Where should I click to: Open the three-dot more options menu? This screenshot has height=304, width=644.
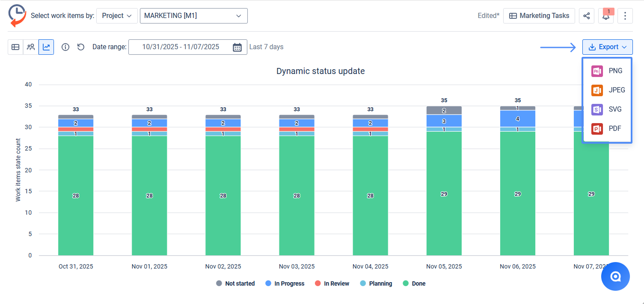pyautogui.click(x=625, y=16)
